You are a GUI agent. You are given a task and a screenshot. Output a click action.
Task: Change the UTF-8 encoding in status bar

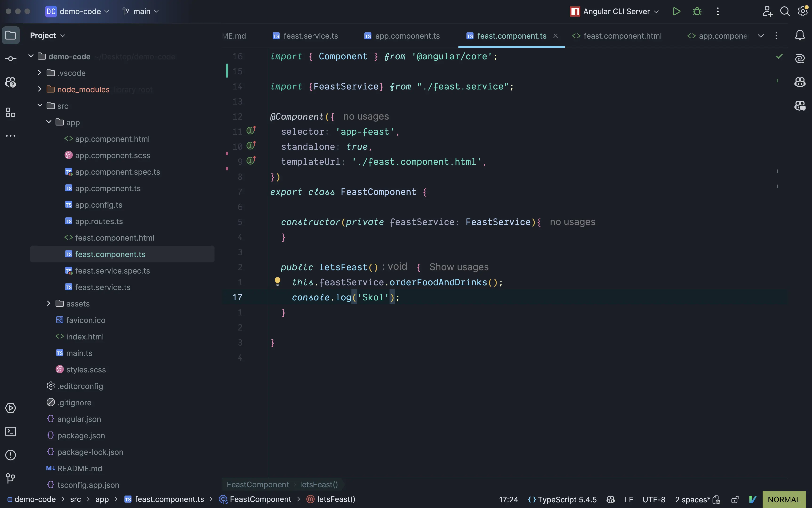pyautogui.click(x=653, y=500)
